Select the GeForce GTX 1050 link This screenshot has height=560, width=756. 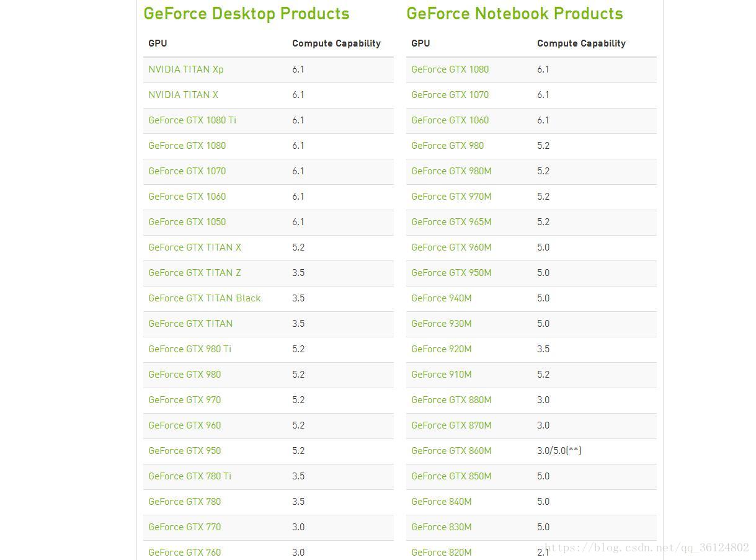pos(187,222)
